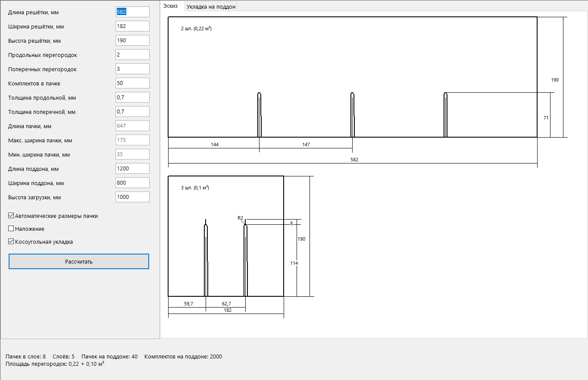The height and width of the screenshot is (380, 588).
Task: Click the "Слоёв: 5" status text
Action: click(63, 357)
